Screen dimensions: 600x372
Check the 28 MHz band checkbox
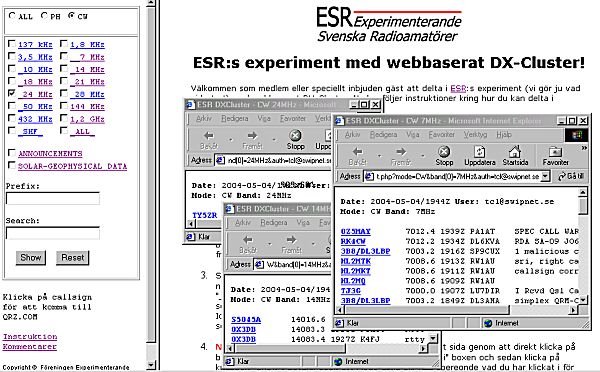pyautogui.click(x=64, y=93)
